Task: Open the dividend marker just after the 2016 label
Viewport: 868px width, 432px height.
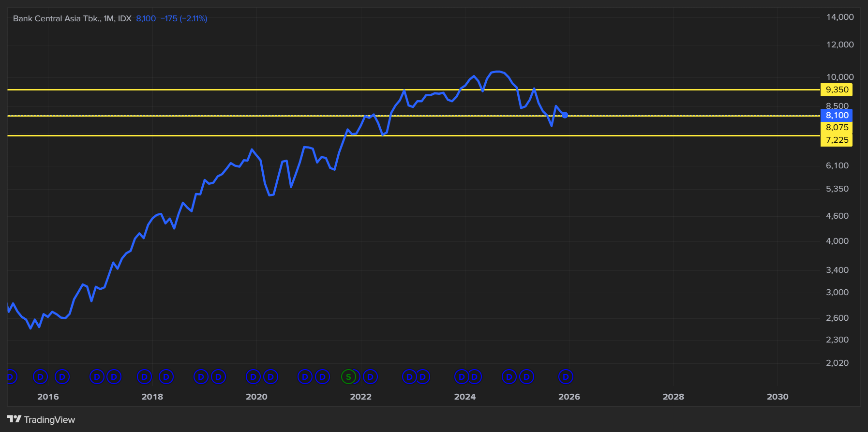Action: tap(62, 377)
